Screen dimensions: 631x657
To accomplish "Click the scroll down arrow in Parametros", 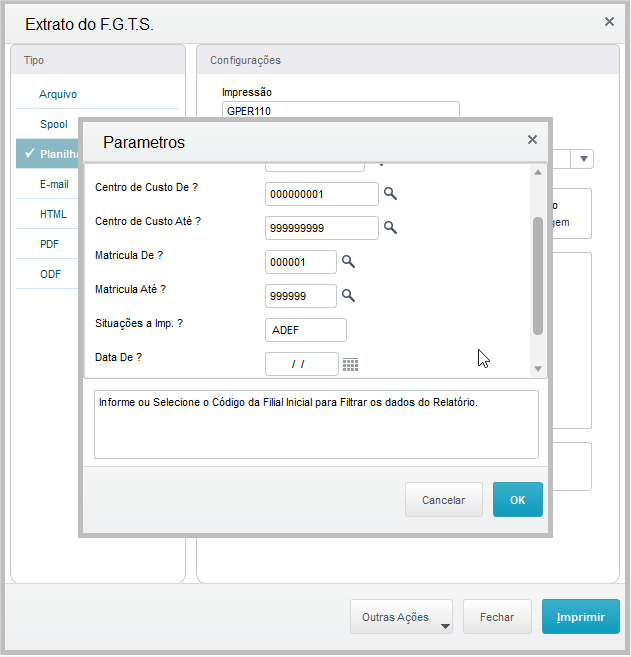I will (538, 369).
